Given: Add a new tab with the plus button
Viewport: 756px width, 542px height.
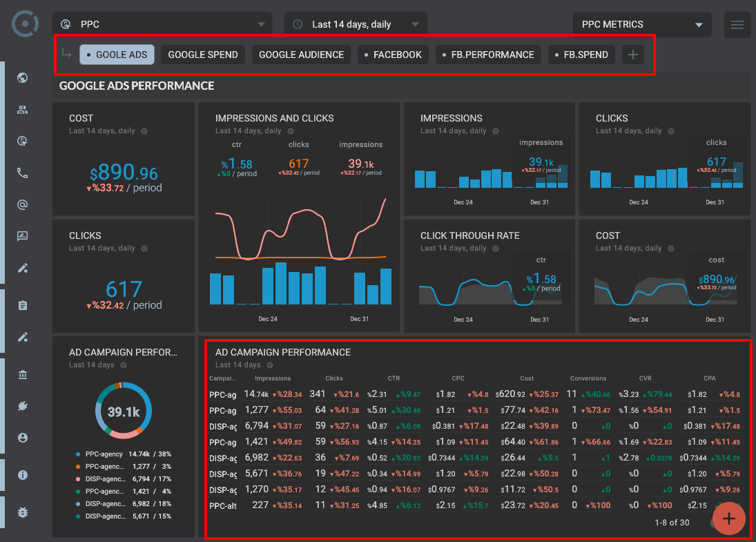Looking at the screenshot, I should point(633,55).
